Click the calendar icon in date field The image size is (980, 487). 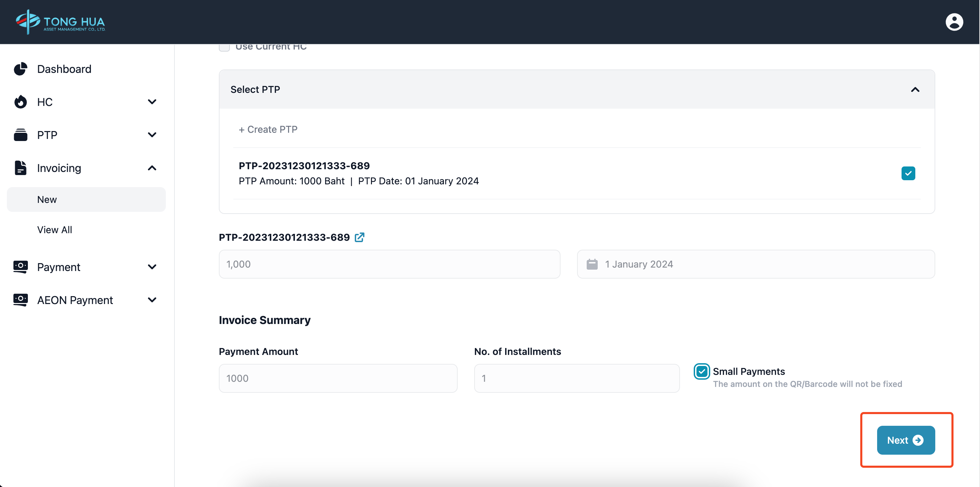592,264
